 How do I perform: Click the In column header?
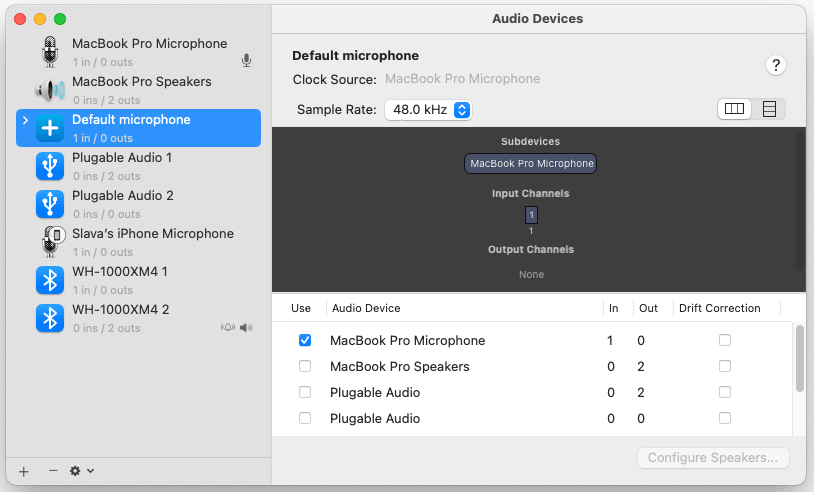pos(614,308)
